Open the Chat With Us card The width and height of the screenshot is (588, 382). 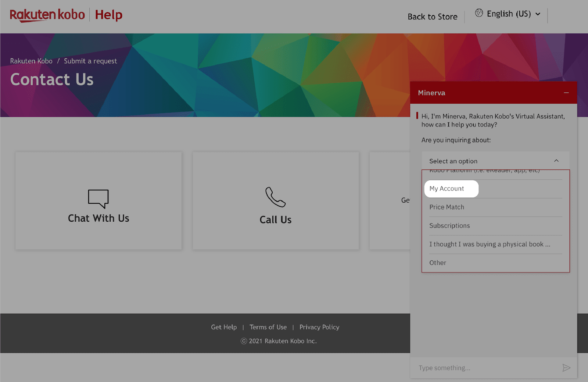point(98,201)
